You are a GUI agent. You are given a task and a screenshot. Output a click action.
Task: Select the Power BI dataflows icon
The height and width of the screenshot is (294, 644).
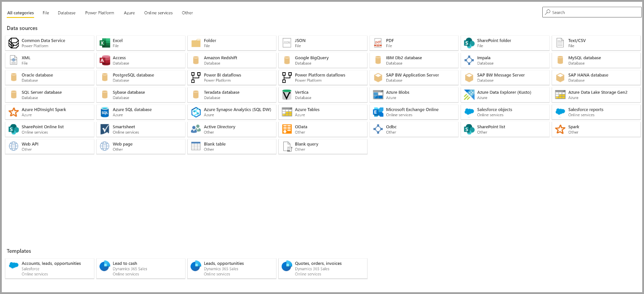point(196,78)
